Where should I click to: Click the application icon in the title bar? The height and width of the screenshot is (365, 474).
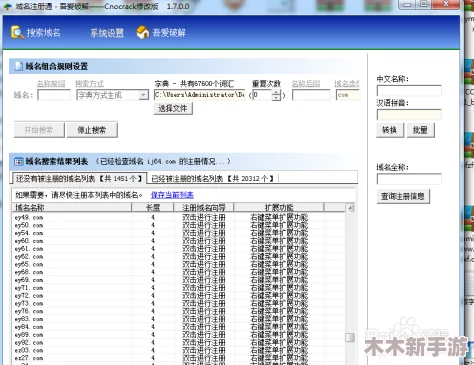[7, 6]
